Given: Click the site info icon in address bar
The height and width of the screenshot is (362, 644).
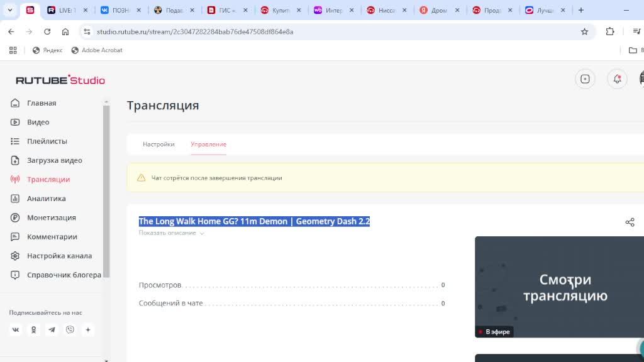Looking at the screenshot, I should coord(87,31).
